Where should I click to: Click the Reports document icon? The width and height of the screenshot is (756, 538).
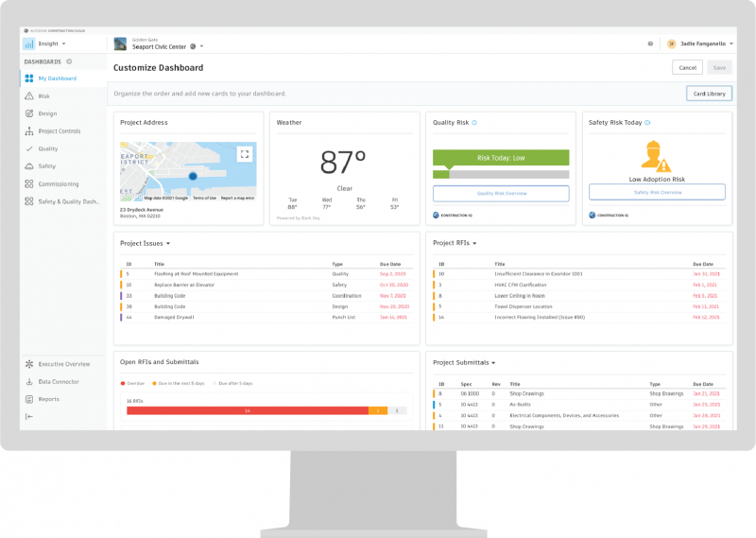29,399
